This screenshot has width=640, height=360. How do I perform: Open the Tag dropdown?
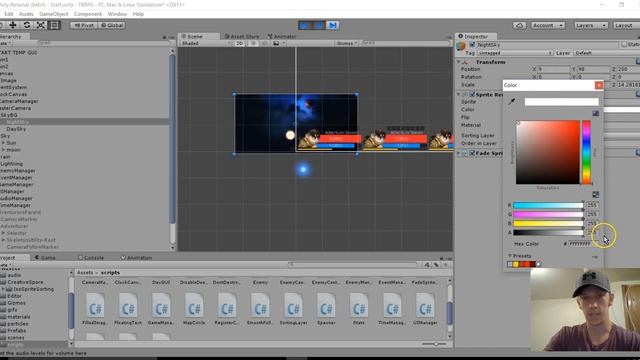tap(515, 53)
